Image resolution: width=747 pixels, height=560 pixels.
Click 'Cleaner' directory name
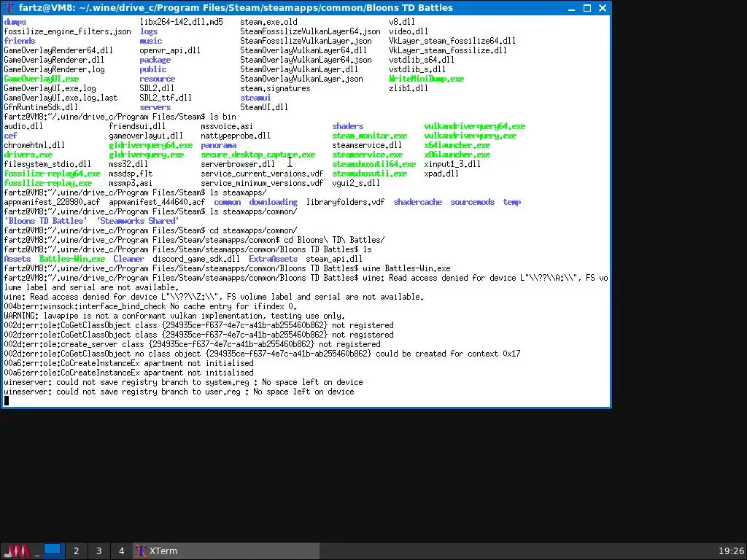(128, 259)
